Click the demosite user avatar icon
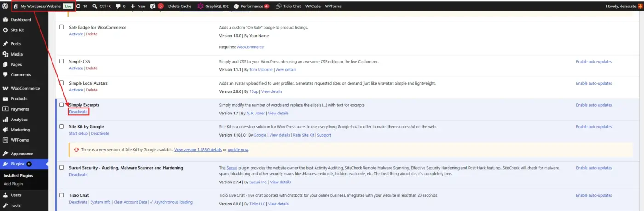 (640, 6)
